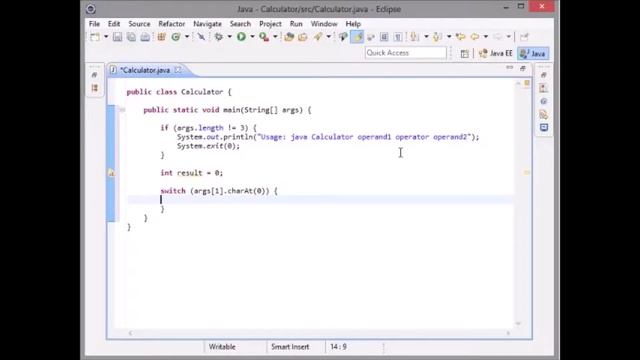Open the Edit menu
The image size is (640, 360).
pyautogui.click(x=114, y=24)
